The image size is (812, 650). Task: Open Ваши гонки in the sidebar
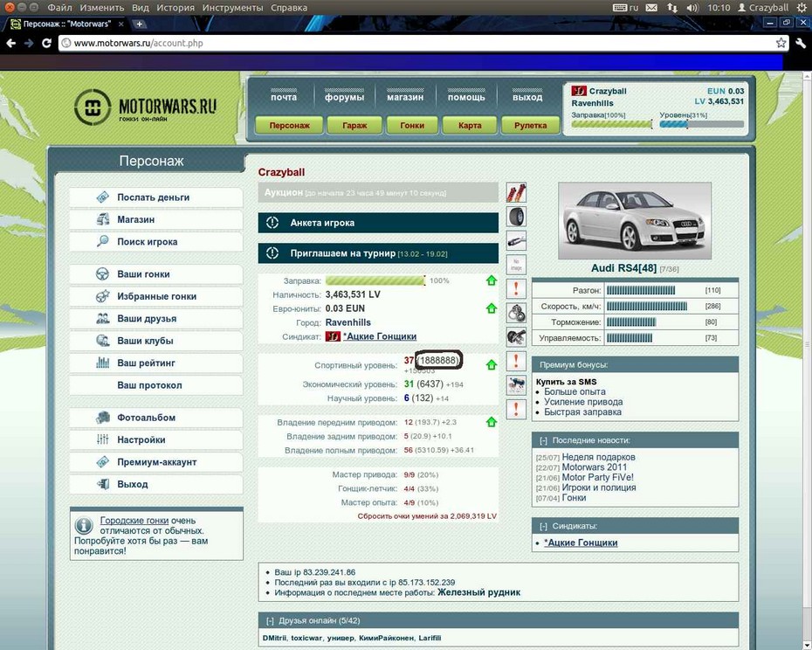point(156,274)
